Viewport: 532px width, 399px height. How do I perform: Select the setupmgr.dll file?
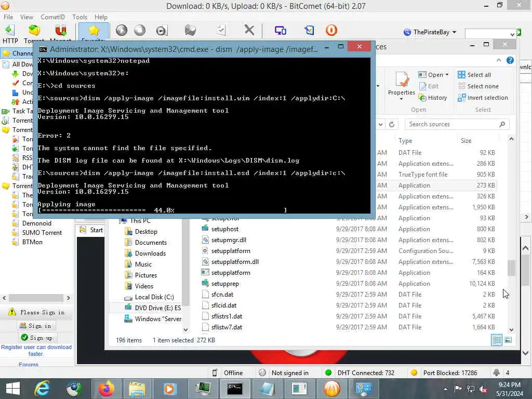[x=229, y=240]
